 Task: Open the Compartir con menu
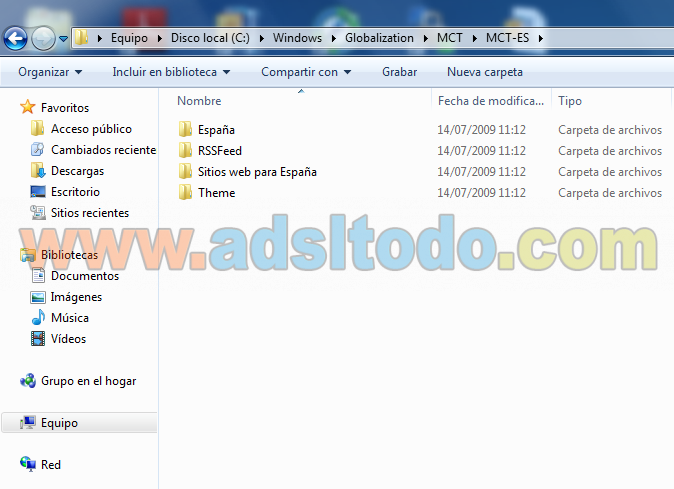(x=306, y=72)
